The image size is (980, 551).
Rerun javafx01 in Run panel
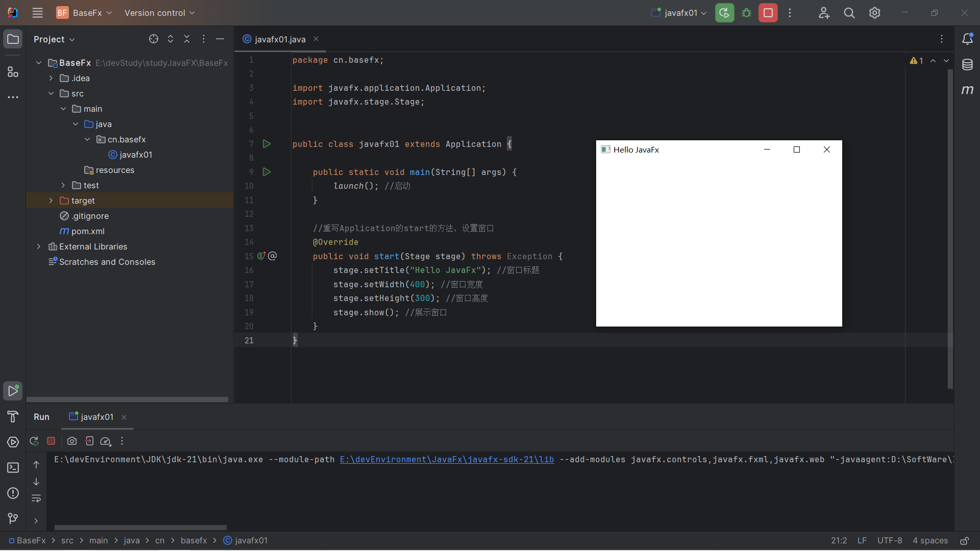[x=34, y=441]
